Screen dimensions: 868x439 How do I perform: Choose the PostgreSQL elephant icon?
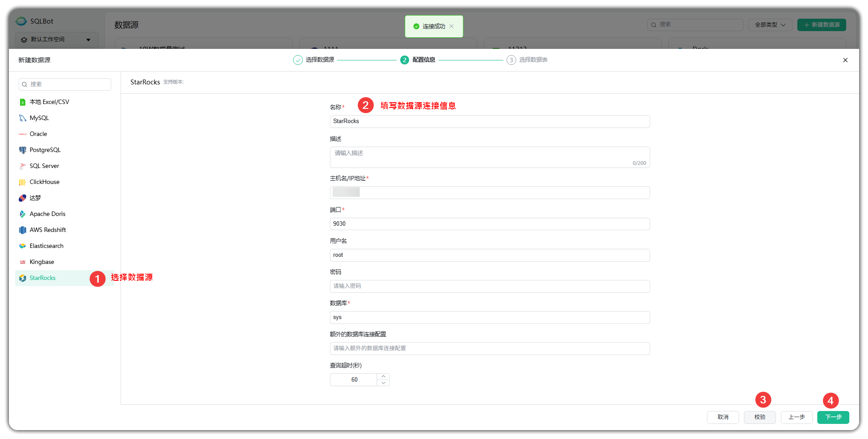(x=22, y=150)
